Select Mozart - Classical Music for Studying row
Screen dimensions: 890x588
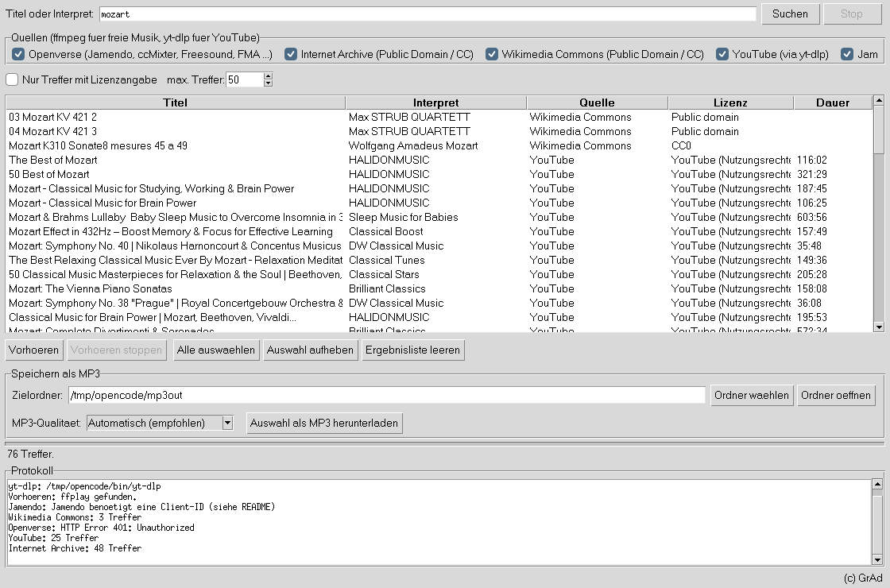pos(439,188)
